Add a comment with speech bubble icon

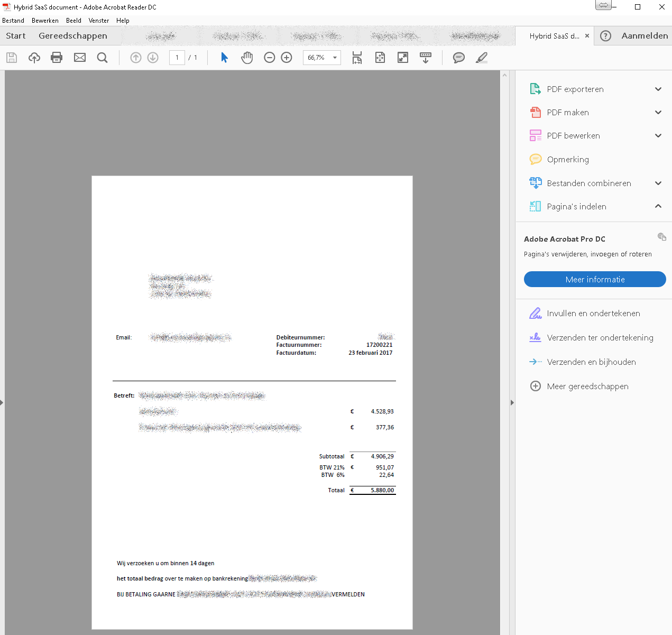(459, 58)
